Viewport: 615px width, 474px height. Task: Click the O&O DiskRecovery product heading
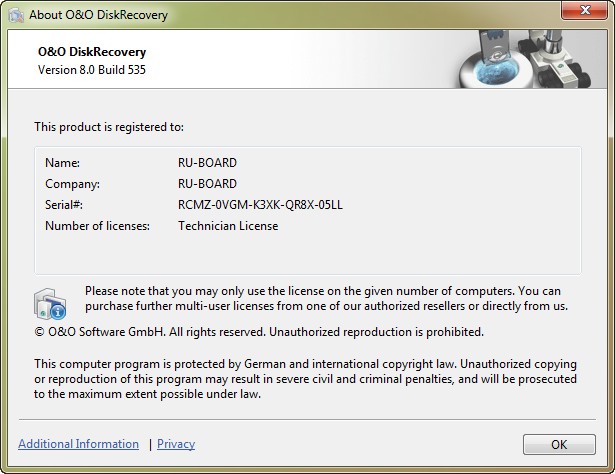[92, 52]
